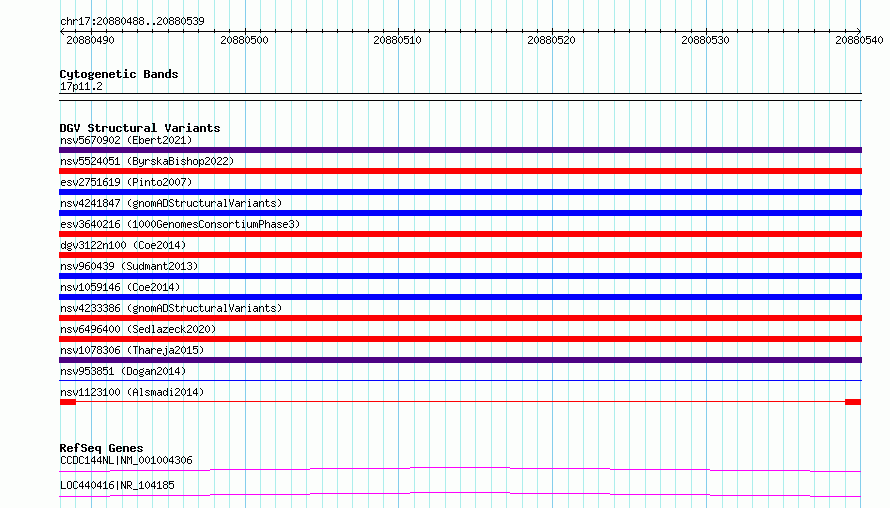Open variant dgv3122n100 (Coe2014) label
This screenshot has height=508, width=890.
click(x=123, y=245)
